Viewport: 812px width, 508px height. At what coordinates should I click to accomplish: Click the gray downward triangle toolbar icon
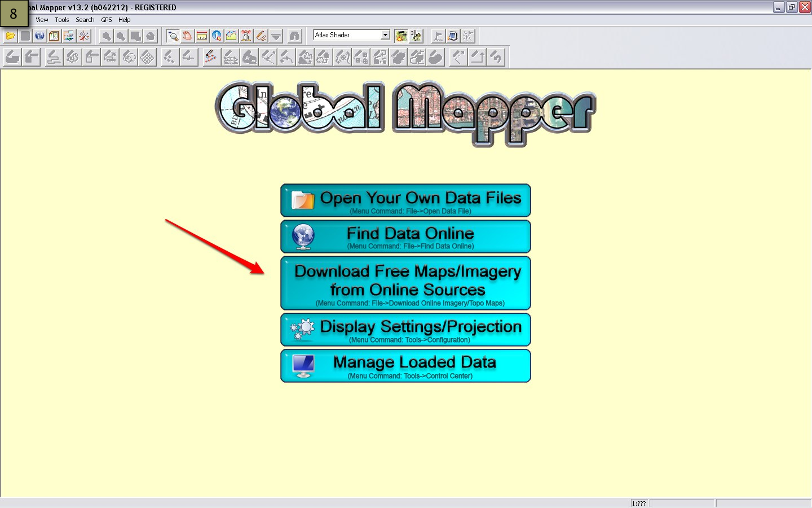click(276, 36)
